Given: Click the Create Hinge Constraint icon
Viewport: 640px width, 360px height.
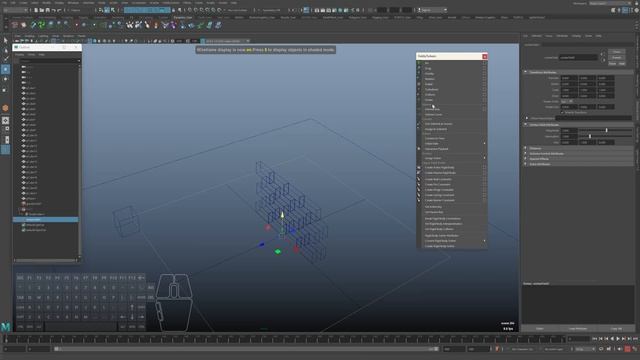Looking at the screenshot, I should click(419, 190).
